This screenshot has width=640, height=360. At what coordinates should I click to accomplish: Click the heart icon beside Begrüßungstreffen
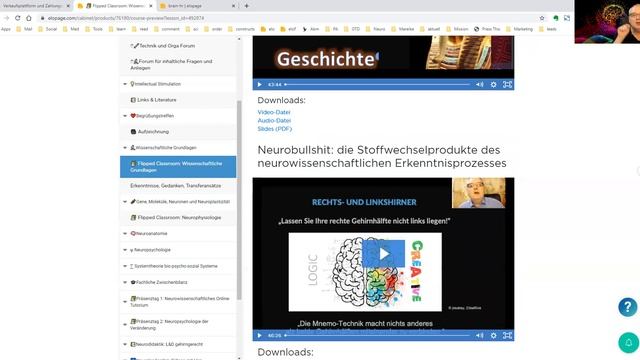(133, 116)
